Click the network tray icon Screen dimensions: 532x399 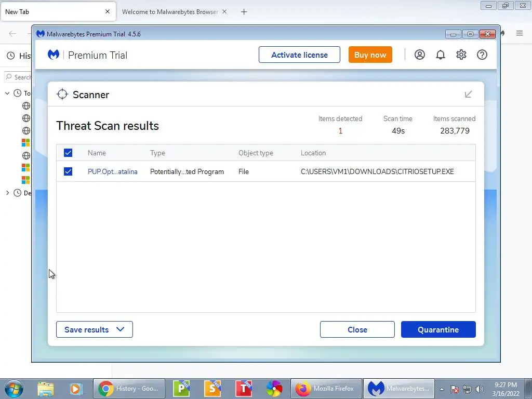pyautogui.click(x=467, y=389)
